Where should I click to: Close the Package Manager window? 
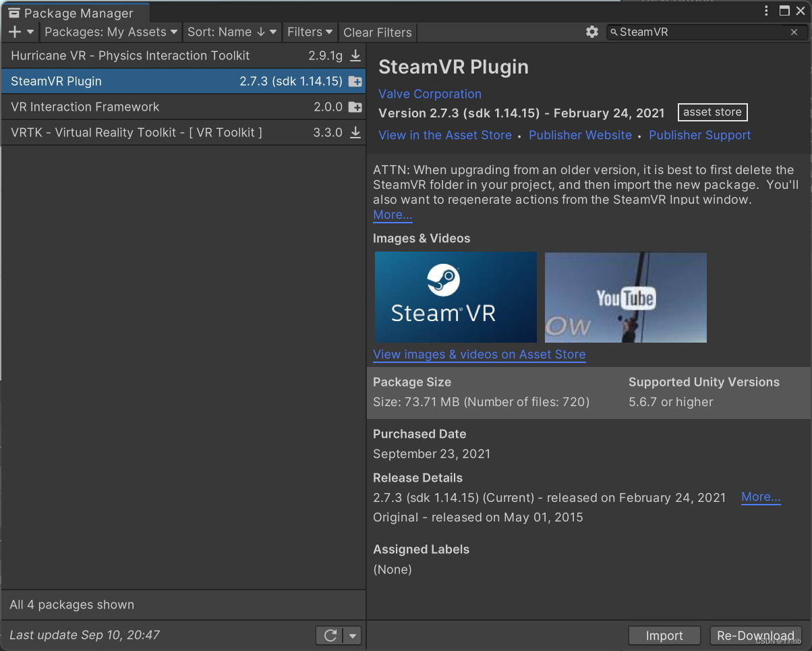coord(801,11)
